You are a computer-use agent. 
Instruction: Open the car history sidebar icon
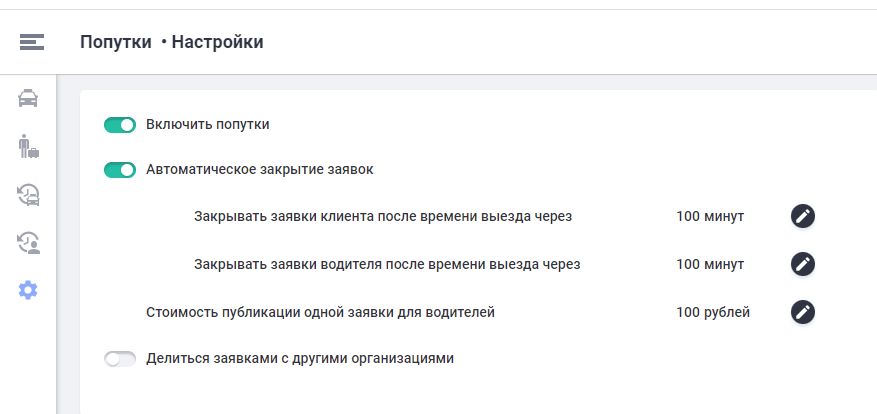[x=29, y=194]
